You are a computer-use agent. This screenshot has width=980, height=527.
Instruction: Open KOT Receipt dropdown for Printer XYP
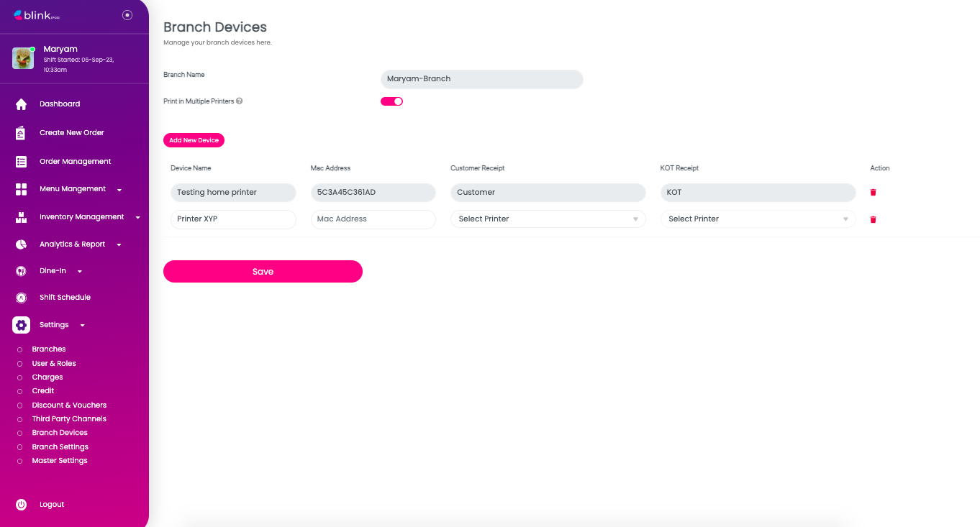(x=758, y=219)
